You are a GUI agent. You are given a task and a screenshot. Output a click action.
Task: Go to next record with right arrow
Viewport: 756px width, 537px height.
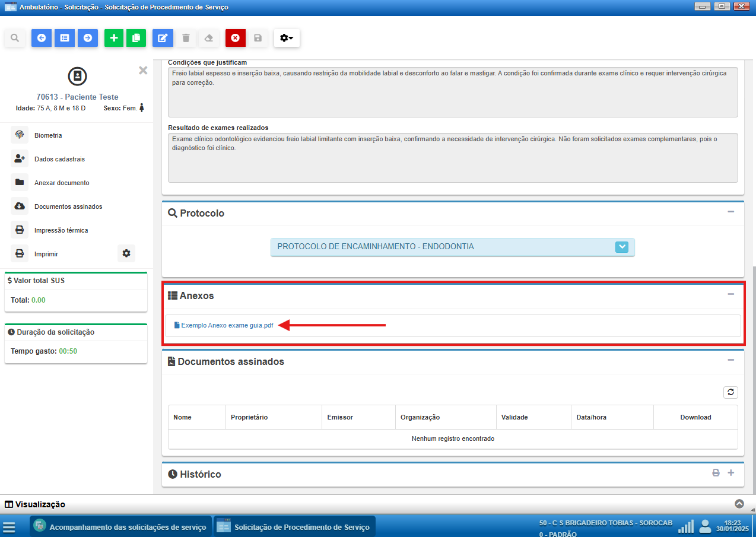[87, 38]
